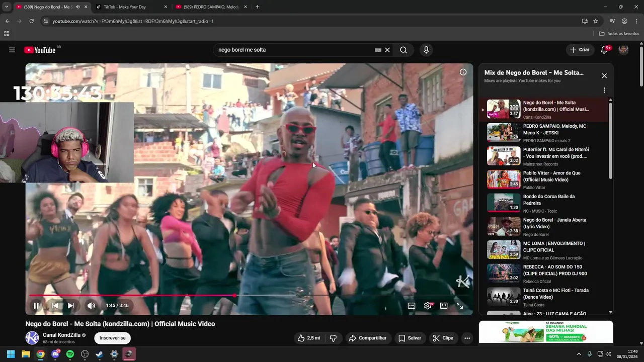Play Bonde do Coroa Baile da Pedreira

click(x=544, y=203)
